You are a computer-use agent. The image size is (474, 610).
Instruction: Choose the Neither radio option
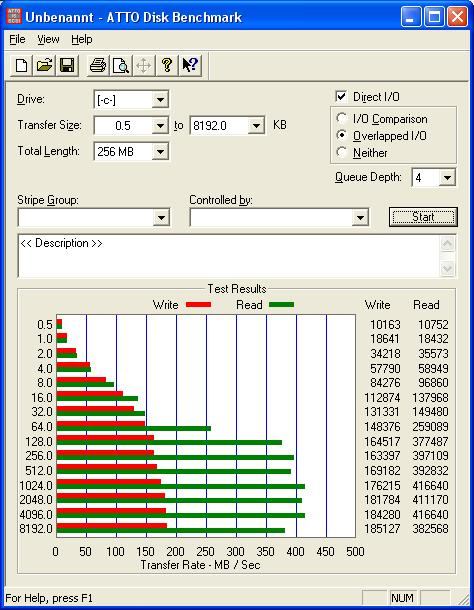coord(341,152)
